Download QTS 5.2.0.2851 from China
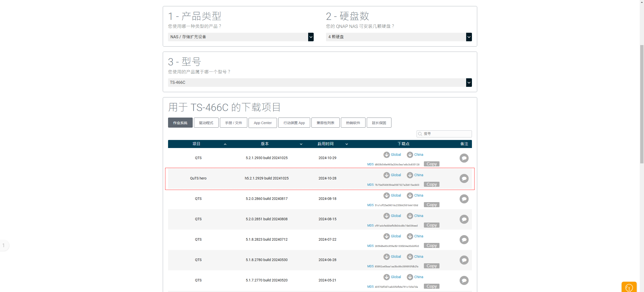The height and width of the screenshot is (292, 644). (x=415, y=216)
